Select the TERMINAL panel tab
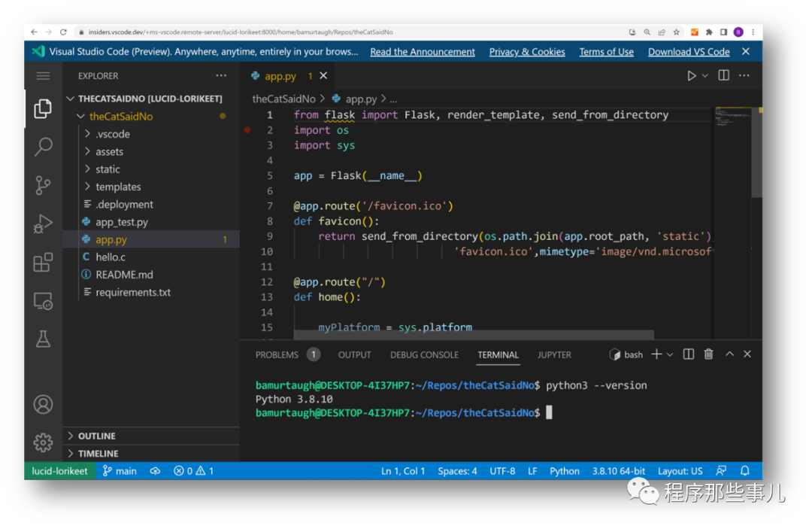 click(x=498, y=355)
